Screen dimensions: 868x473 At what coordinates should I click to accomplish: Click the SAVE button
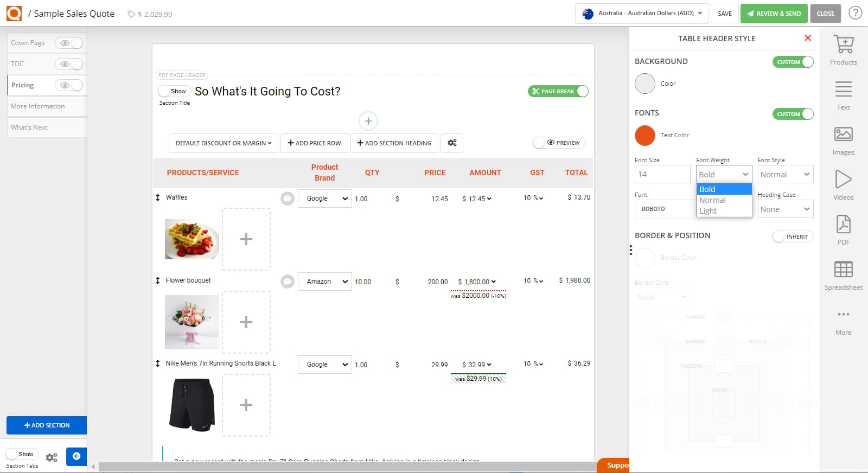[x=724, y=14]
